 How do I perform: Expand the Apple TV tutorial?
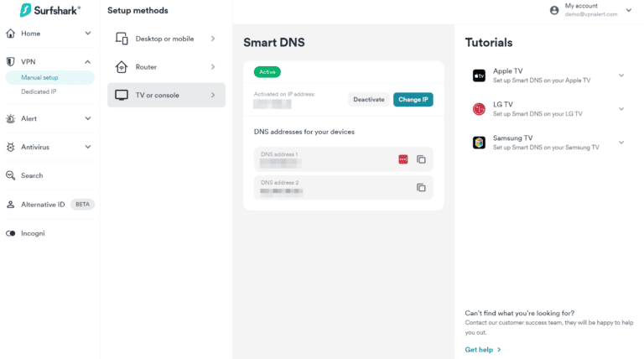[x=621, y=75]
